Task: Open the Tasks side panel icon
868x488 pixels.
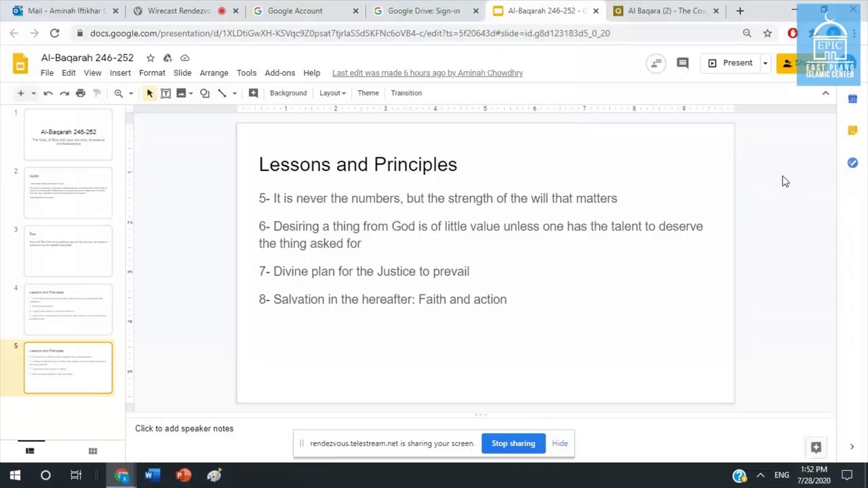Action: tap(852, 163)
